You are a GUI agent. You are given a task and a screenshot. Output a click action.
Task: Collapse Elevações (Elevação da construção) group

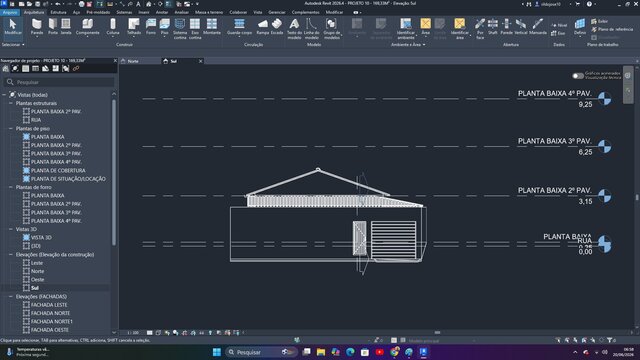click(x=11, y=254)
